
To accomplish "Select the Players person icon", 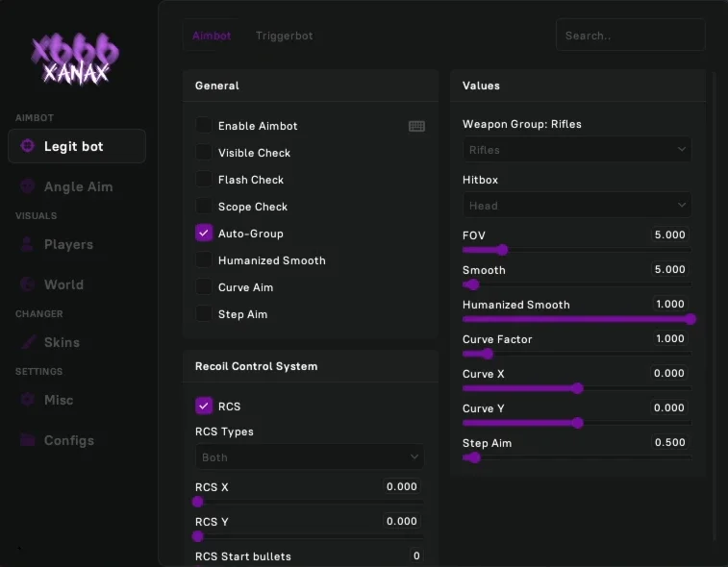I will click(27, 244).
